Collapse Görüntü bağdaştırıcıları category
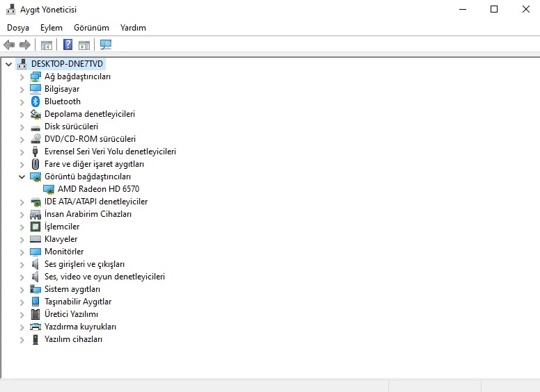 22,177
